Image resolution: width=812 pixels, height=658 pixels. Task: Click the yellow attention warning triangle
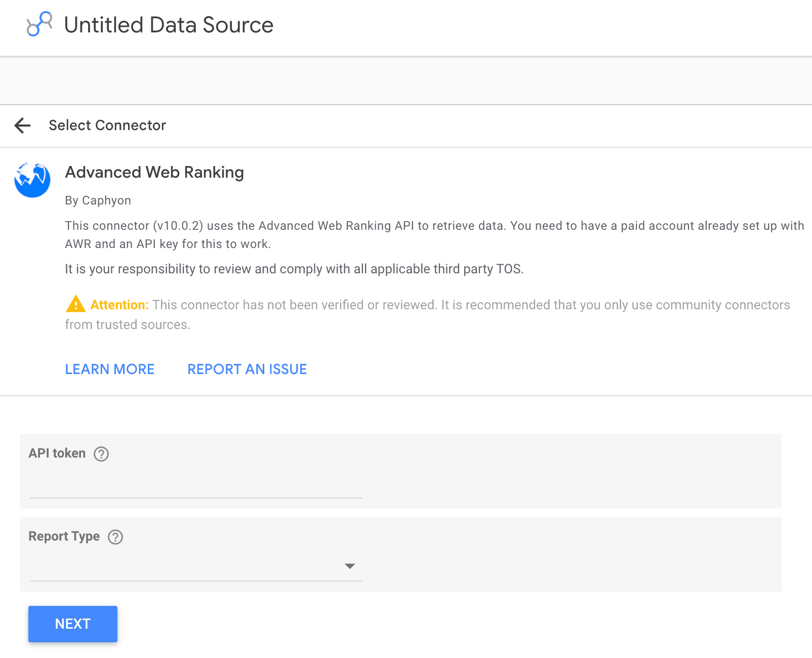(x=75, y=304)
